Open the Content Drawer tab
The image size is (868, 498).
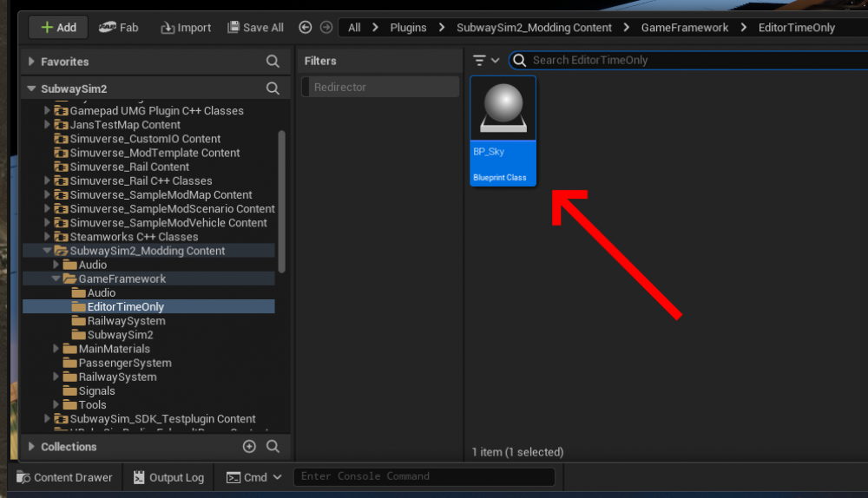64,477
